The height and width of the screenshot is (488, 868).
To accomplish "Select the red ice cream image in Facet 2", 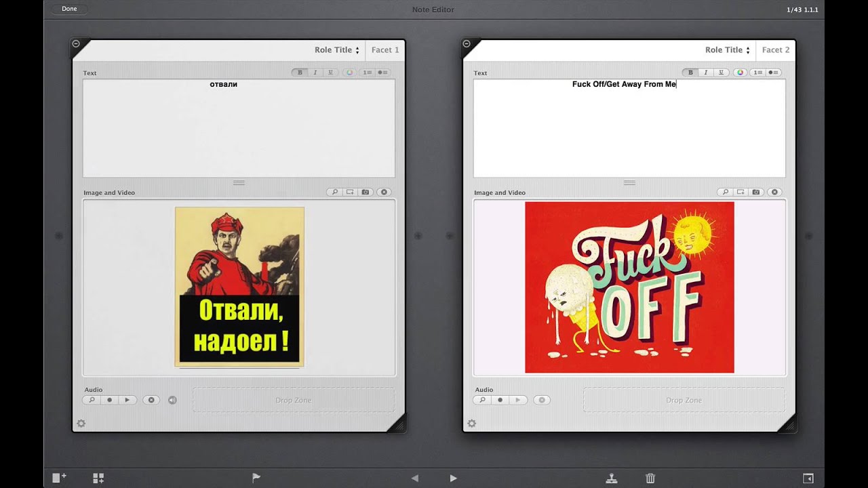I will tap(629, 287).
